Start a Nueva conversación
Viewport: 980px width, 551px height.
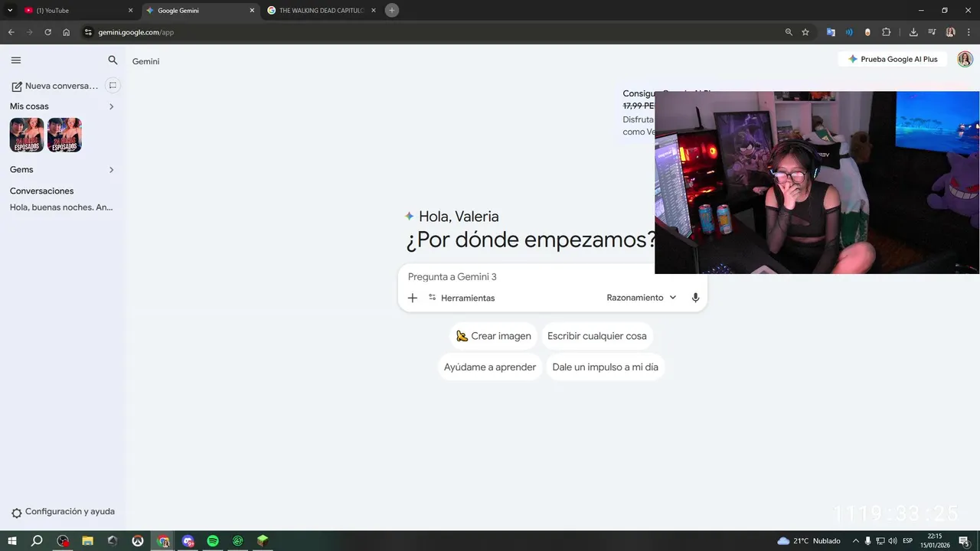[x=54, y=86]
